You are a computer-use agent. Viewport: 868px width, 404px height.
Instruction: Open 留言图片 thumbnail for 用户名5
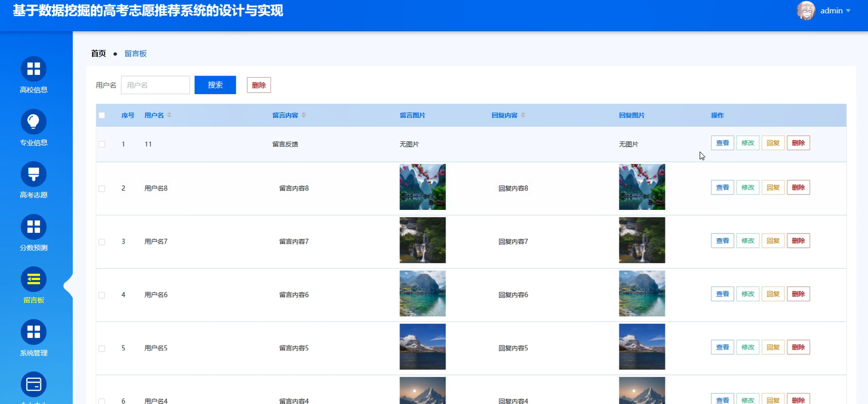coord(423,347)
